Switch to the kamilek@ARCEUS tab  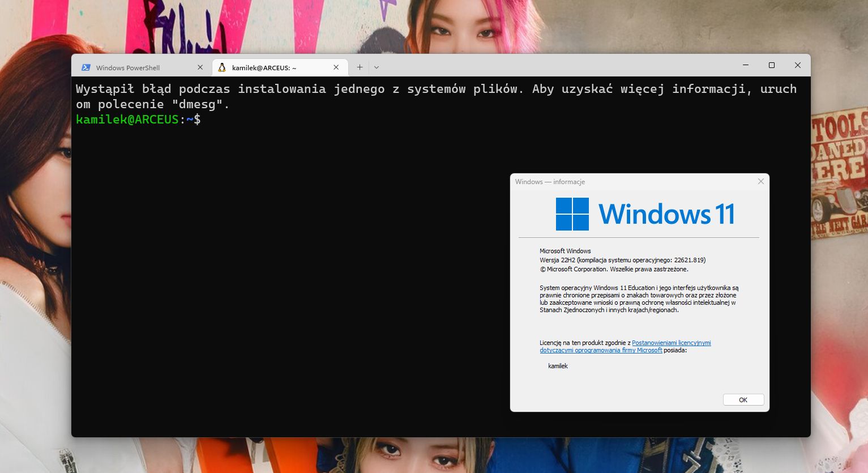[266, 67]
